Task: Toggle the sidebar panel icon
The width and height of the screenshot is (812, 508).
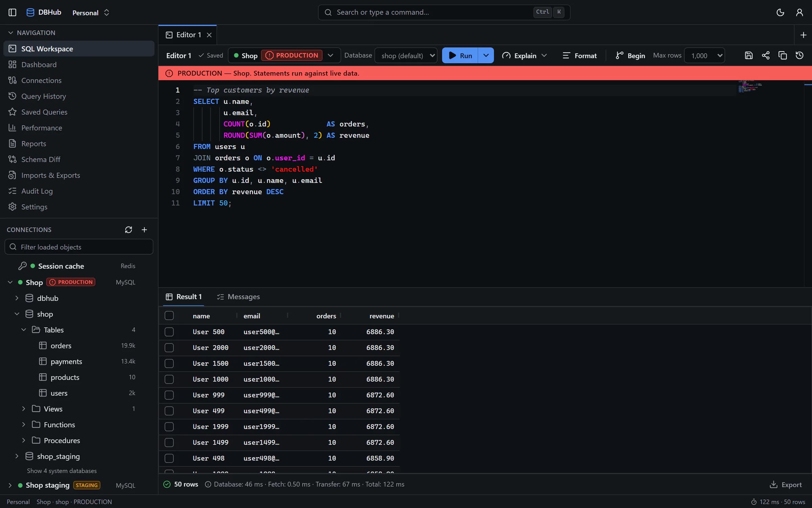Action: 13,13
